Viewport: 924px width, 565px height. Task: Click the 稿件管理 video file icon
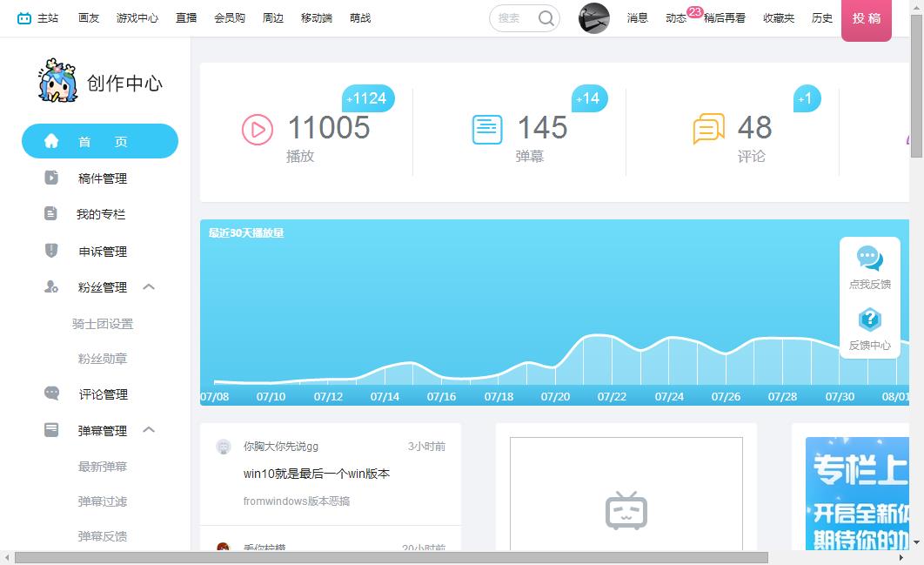click(x=51, y=178)
